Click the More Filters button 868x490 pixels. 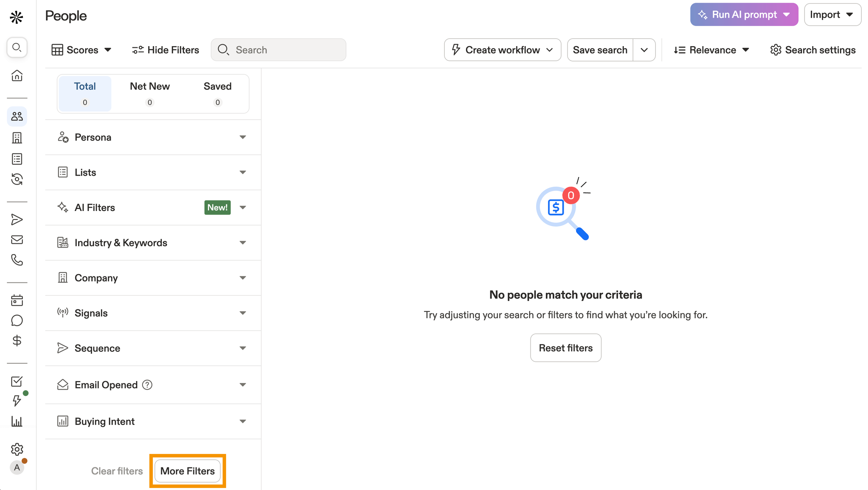187,471
